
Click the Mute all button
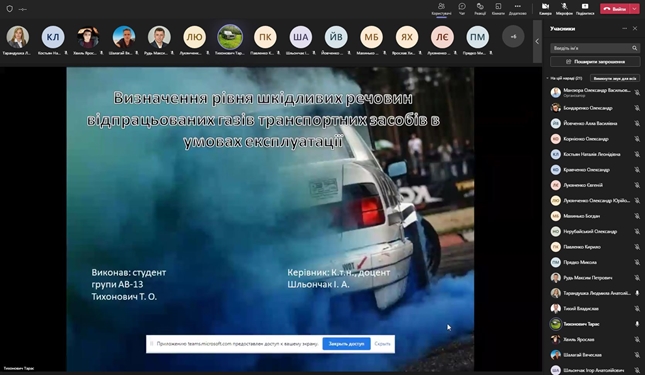[x=615, y=78]
